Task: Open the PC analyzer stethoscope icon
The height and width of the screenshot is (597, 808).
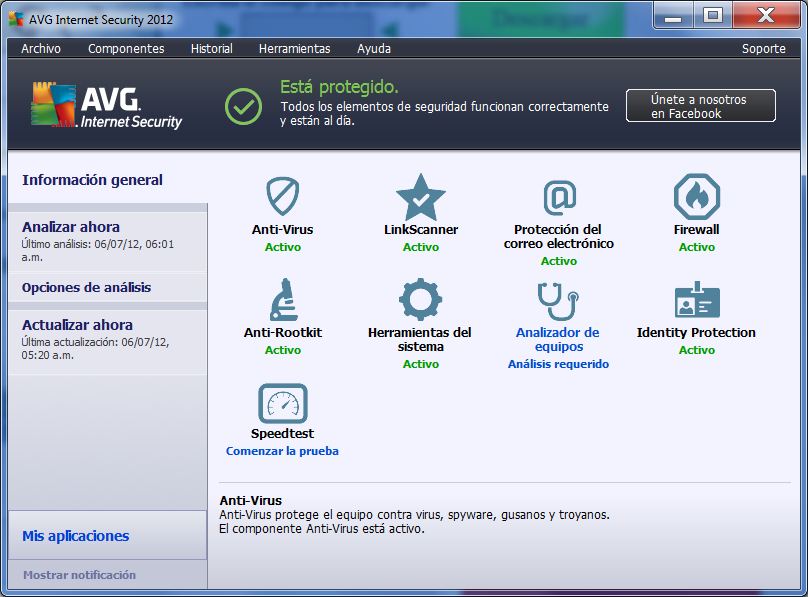Action: 559,301
